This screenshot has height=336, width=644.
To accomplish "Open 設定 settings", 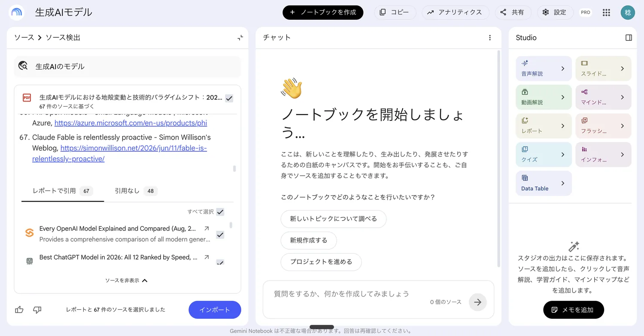I will click(x=555, y=12).
